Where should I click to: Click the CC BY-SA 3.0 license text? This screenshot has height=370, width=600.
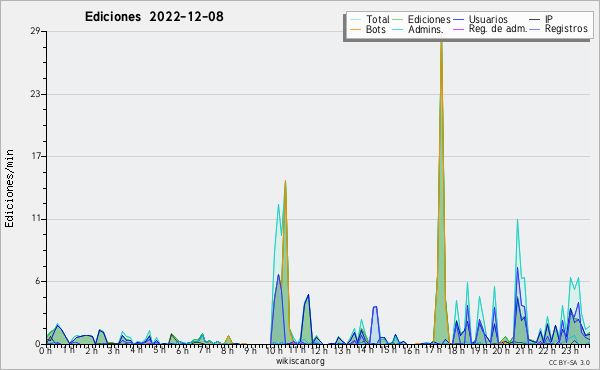(569, 362)
